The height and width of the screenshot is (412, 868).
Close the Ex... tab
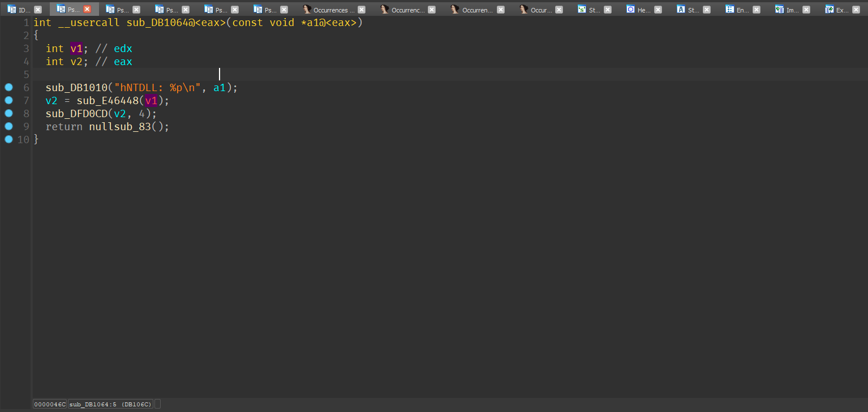point(856,10)
